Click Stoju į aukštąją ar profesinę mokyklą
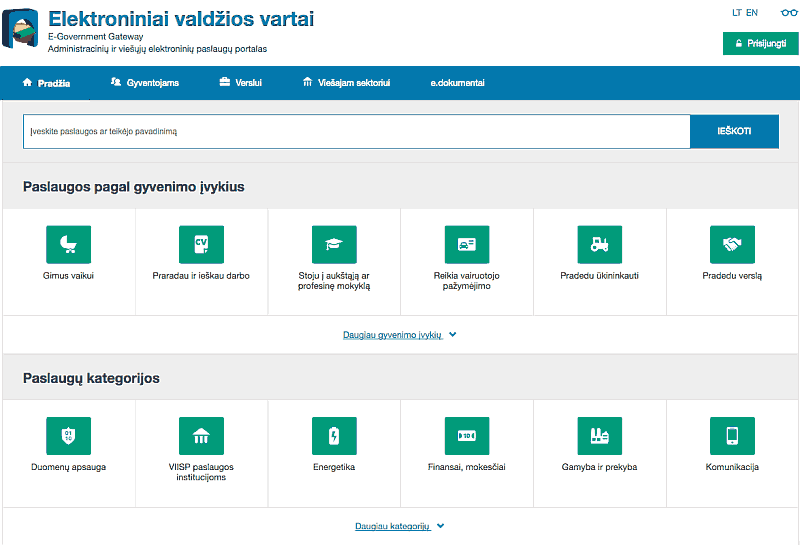 tap(334, 281)
